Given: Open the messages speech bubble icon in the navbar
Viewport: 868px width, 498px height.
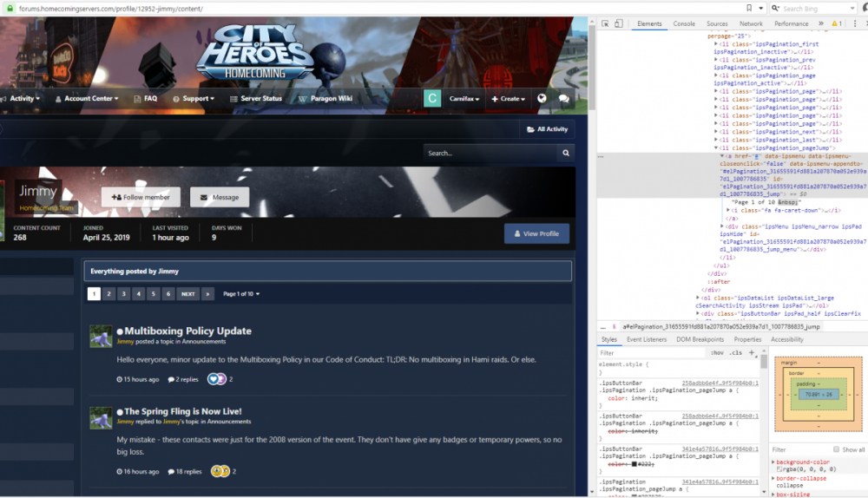Looking at the screenshot, I should coord(564,99).
